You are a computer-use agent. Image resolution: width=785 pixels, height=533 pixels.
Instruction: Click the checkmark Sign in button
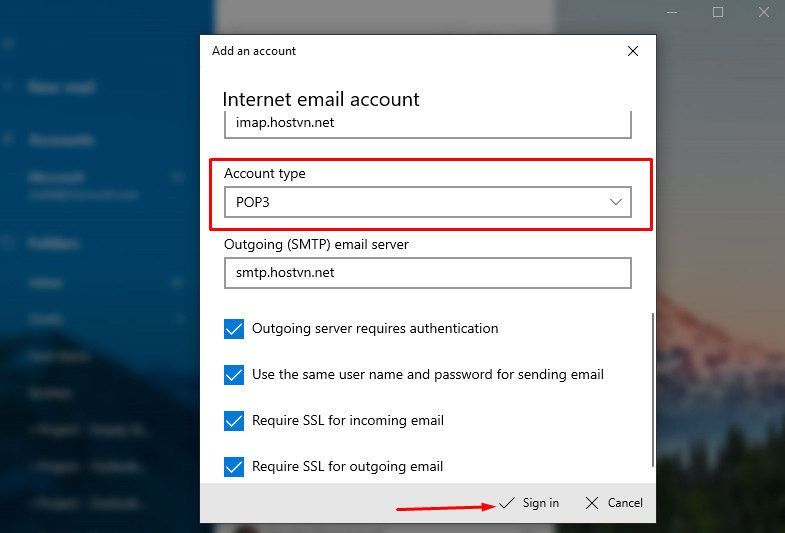point(530,503)
